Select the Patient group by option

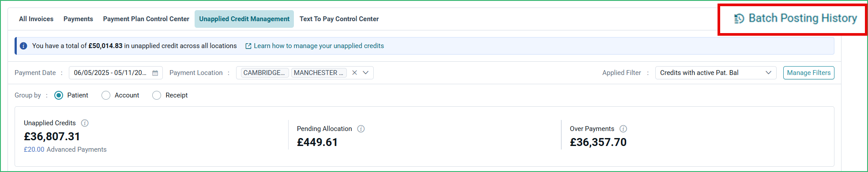point(59,95)
